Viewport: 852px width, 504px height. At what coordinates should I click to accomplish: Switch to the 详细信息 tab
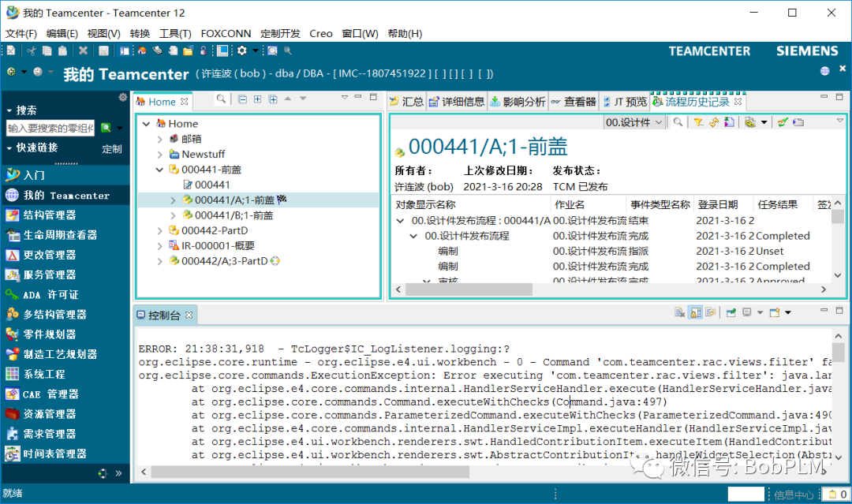click(x=457, y=102)
